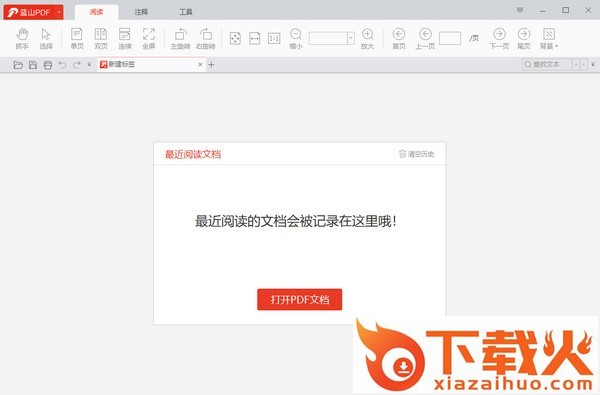Click the open file folder icon
The width and height of the screenshot is (600, 395).
tap(18, 65)
